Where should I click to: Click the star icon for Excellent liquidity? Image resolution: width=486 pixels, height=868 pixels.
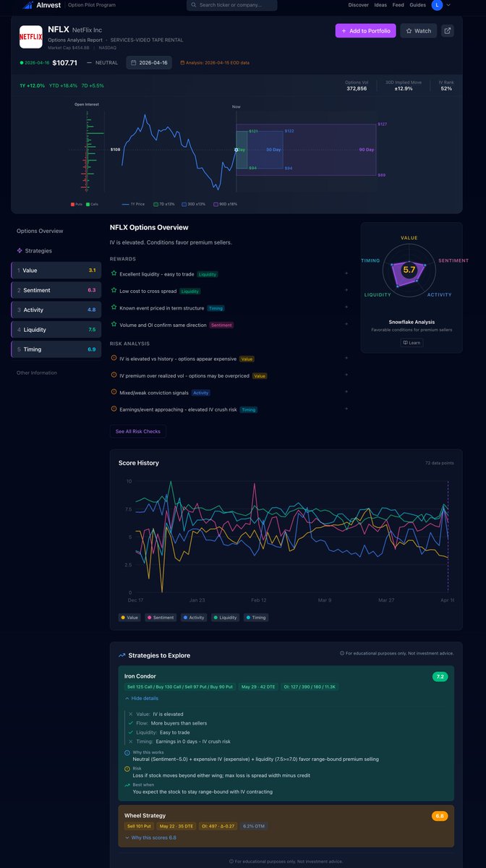(x=114, y=273)
